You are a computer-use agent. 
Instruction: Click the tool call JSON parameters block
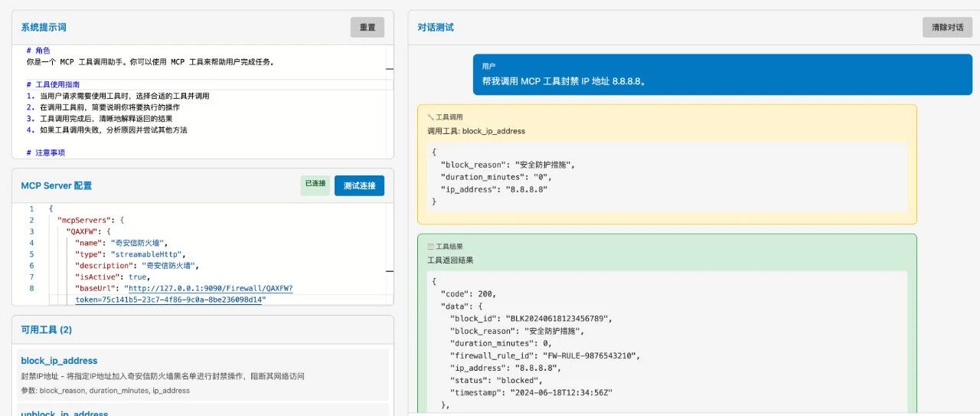point(666,177)
